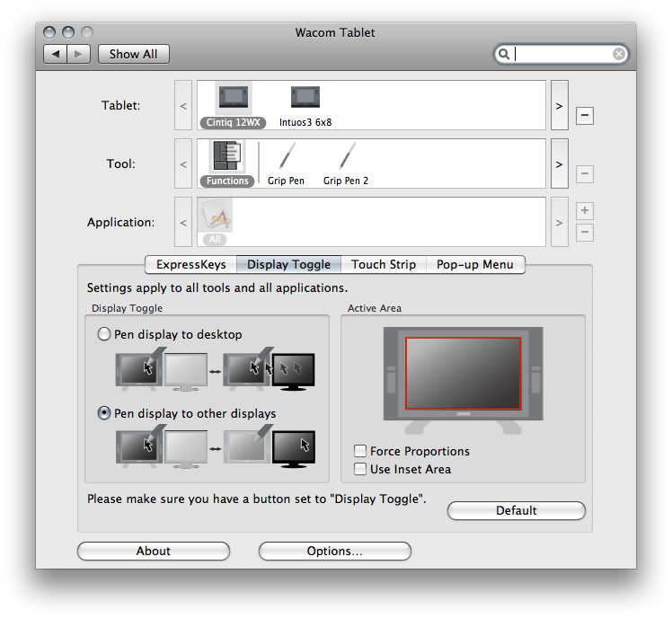The height and width of the screenshot is (618, 672).
Task: Remove tablet with the minus button
Action: 585,115
